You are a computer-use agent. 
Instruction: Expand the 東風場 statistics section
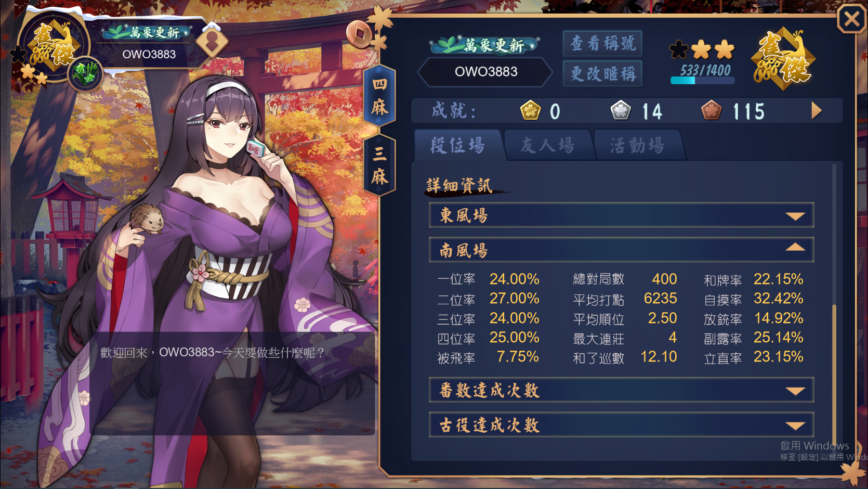[621, 215]
